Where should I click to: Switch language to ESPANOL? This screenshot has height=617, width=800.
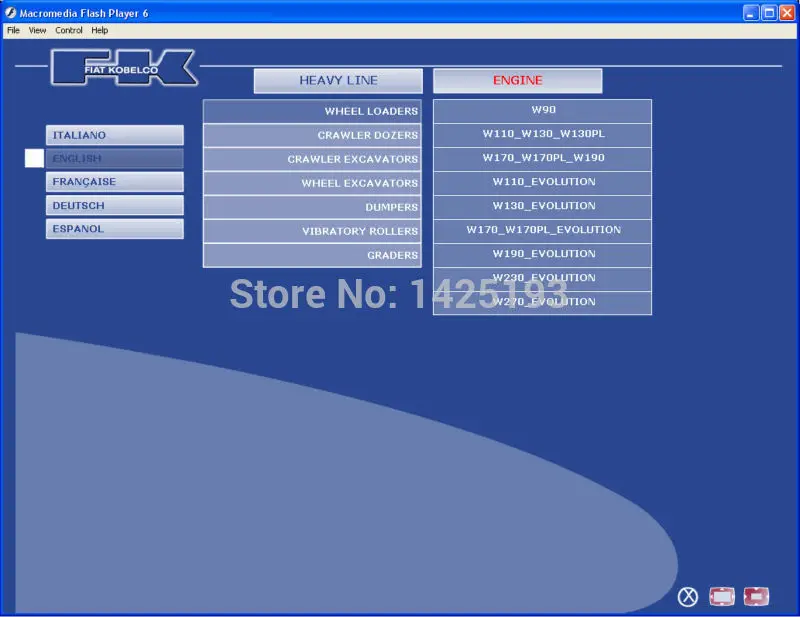coord(115,229)
